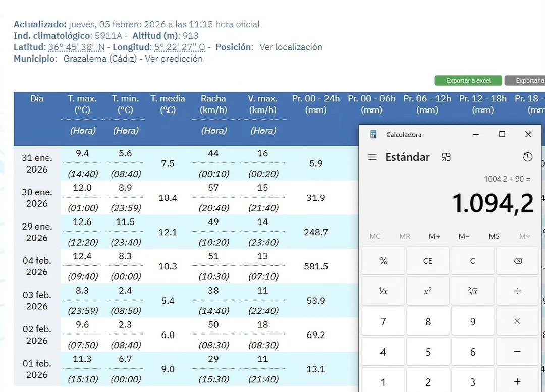Image resolution: width=545 pixels, height=392 pixels.
Task: Open the Calculator history panel
Action: pyautogui.click(x=528, y=157)
